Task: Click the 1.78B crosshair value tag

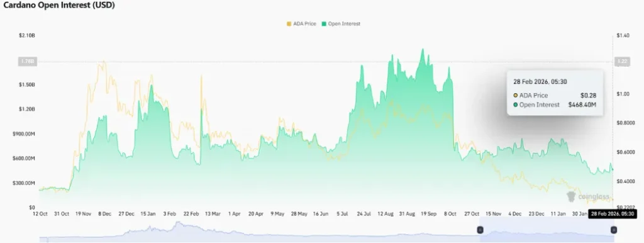Action: [x=27, y=62]
